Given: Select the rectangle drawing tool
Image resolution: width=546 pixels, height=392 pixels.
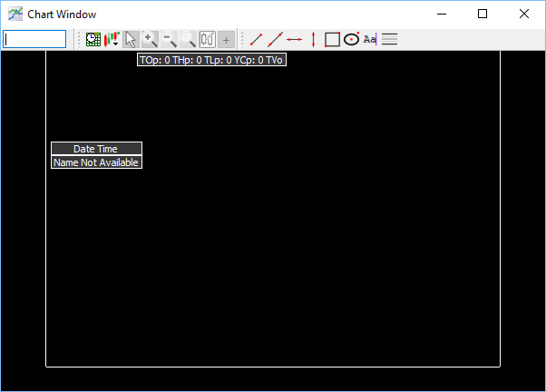Looking at the screenshot, I should 332,39.
